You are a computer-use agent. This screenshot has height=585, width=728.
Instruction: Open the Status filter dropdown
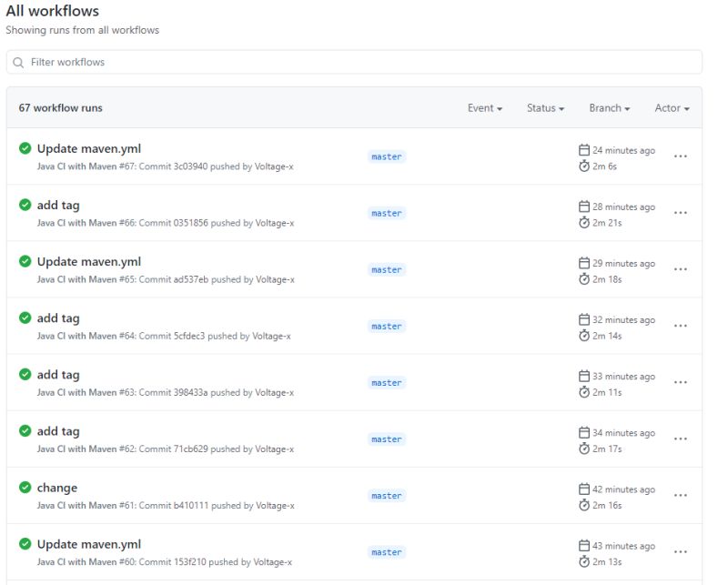point(543,107)
